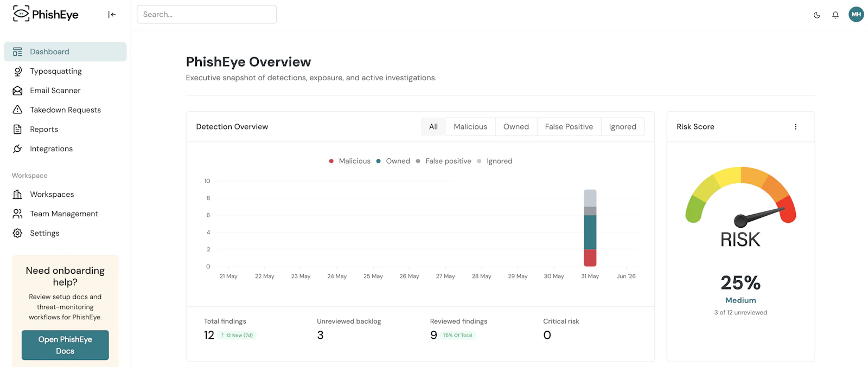Click the Typosquatting sidebar icon
Image resolution: width=868 pixels, height=367 pixels.
[x=18, y=71]
